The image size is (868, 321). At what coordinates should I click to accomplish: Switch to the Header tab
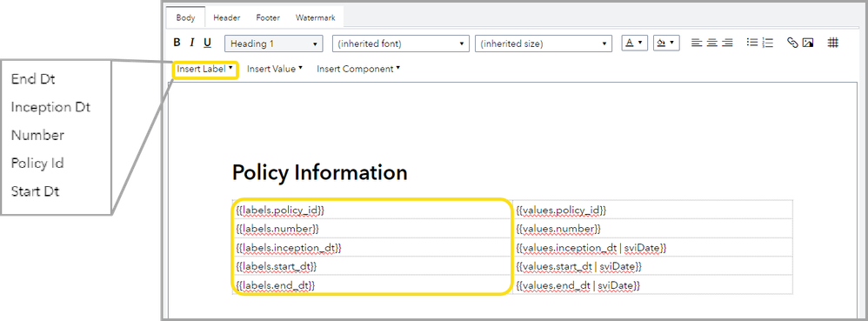pos(227,17)
